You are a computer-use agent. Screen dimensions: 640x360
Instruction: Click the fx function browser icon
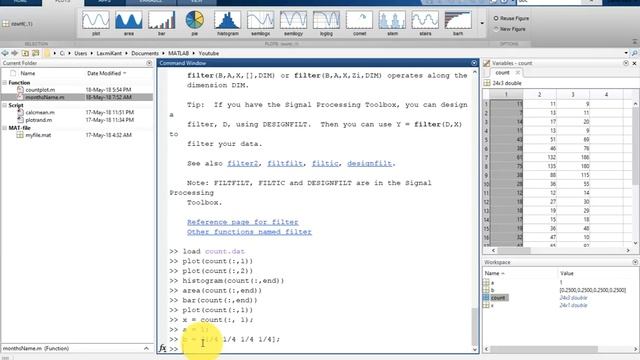163,348
